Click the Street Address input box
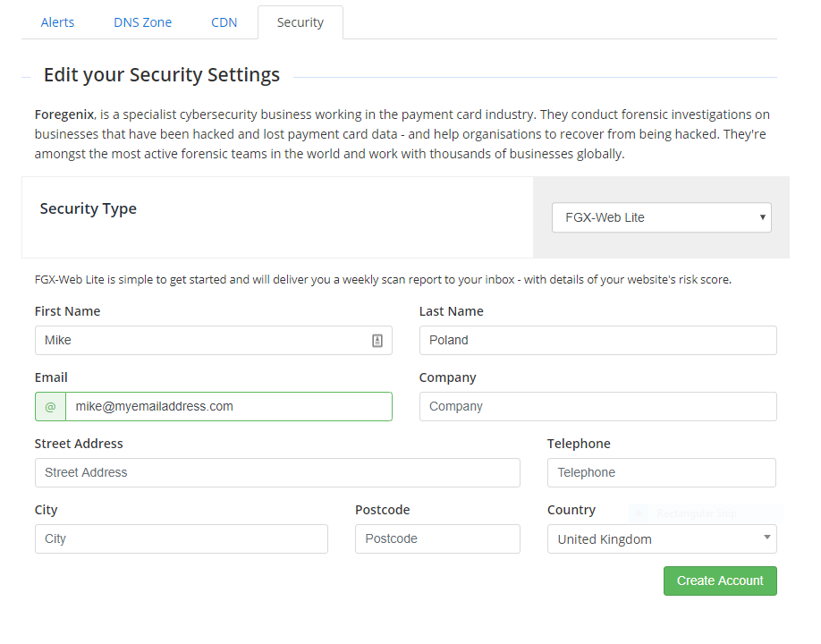This screenshot has width=821, height=644. (x=277, y=472)
